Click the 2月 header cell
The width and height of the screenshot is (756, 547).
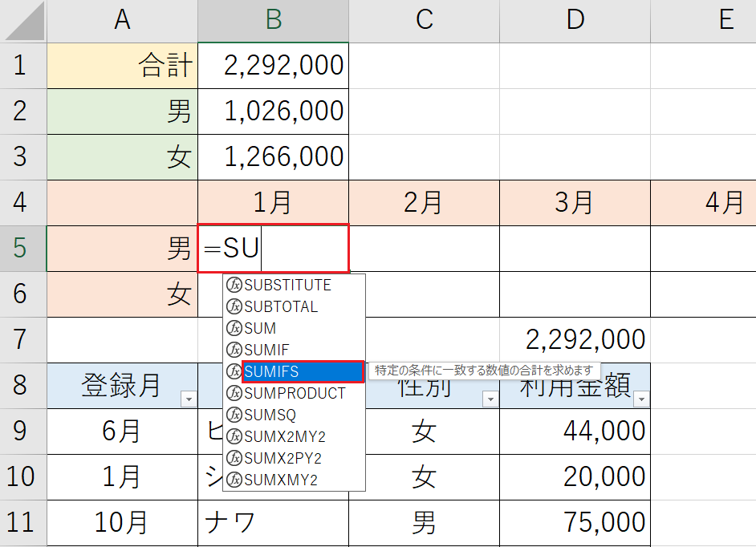click(x=425, y=203)
